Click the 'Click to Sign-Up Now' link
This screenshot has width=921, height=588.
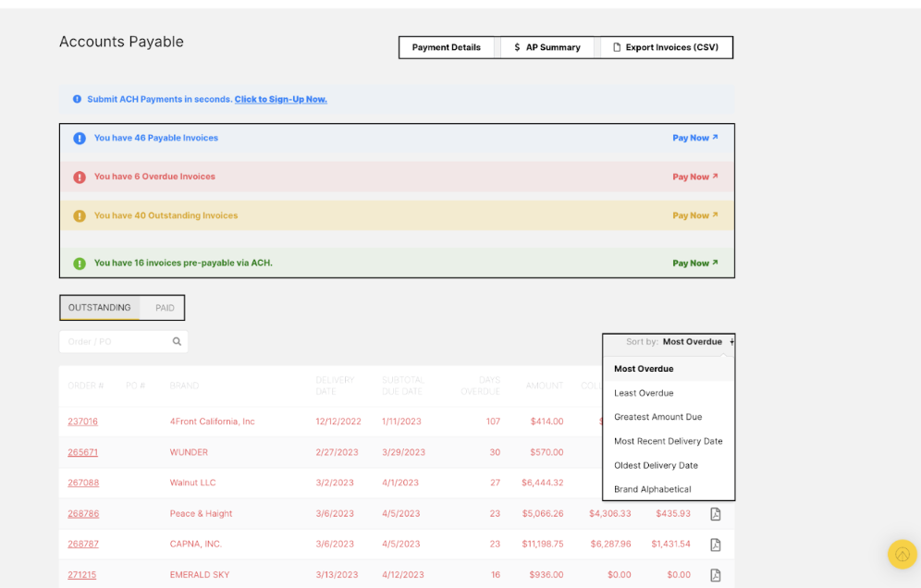coord(280,100)
